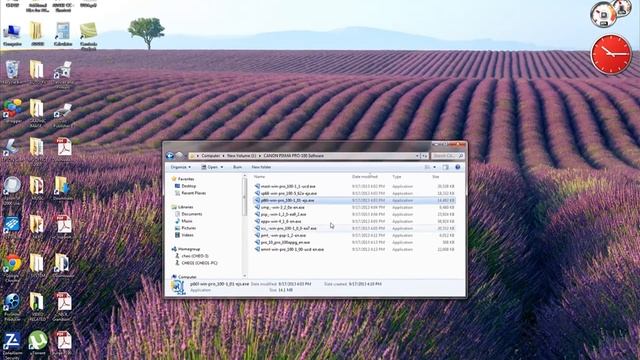Click the change view icon in Explorer toolbar
Image resolution: width=640 pixels, height=360 pixels.
[427, 167]
